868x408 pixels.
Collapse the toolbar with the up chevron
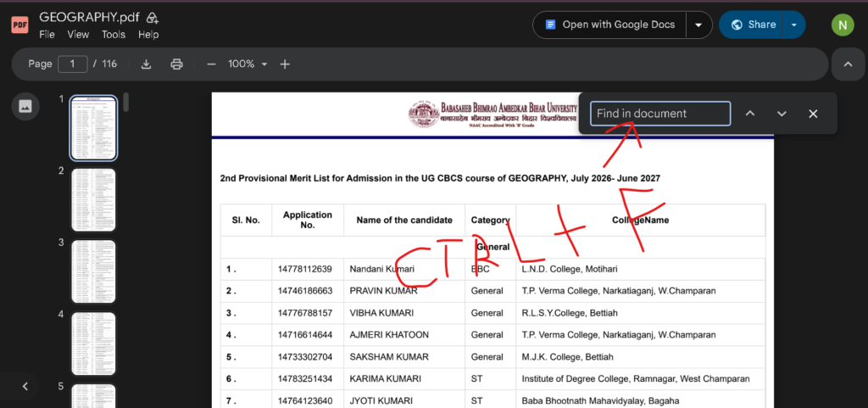848,64
